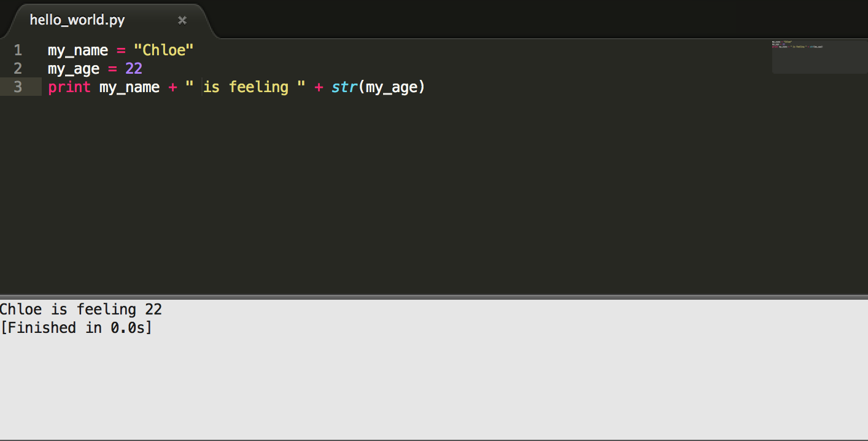Click my_age variable on line 2
868x441 pixels.
point(73,69)
